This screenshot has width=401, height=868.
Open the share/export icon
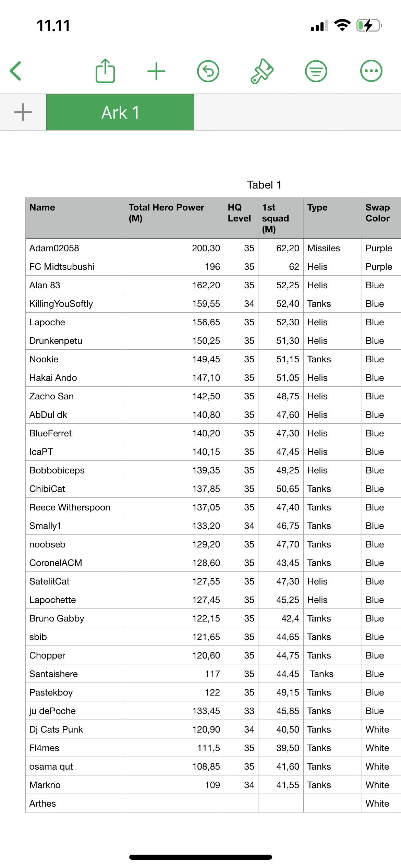click(105, 71)
